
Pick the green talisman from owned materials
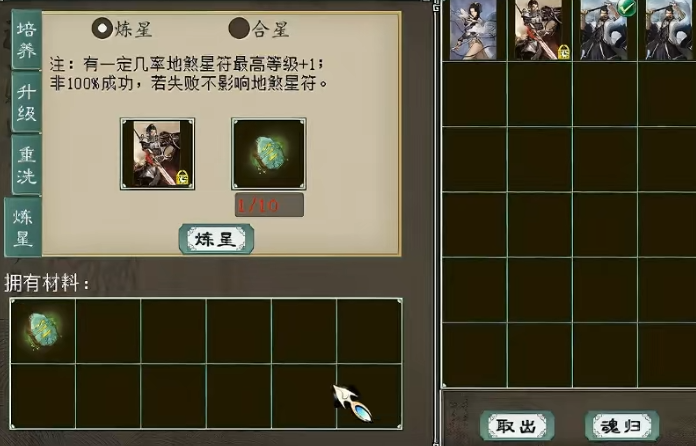[x=43, y=331]
